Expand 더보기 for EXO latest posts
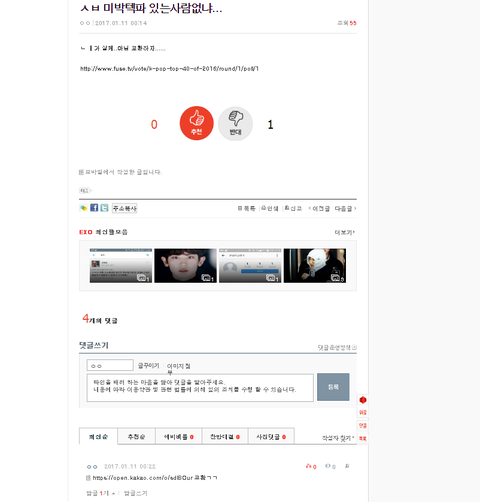Viewport: 480px width, 502px height. coord(345,232)
